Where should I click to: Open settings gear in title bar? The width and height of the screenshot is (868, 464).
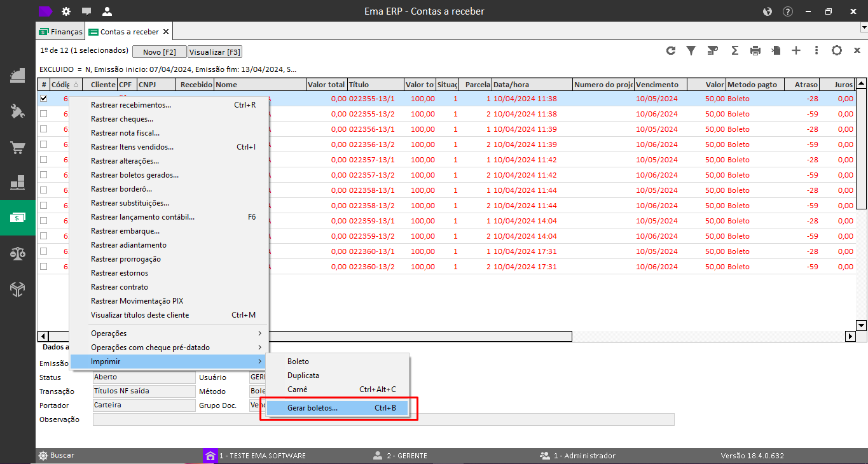pyautogui.click(x=66, y=11)
